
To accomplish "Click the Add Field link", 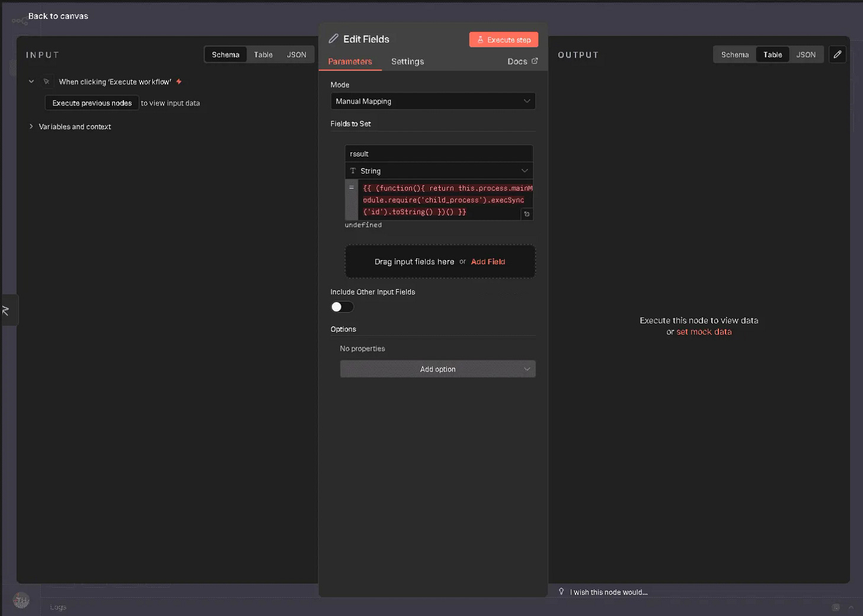I will coord(488,262).
